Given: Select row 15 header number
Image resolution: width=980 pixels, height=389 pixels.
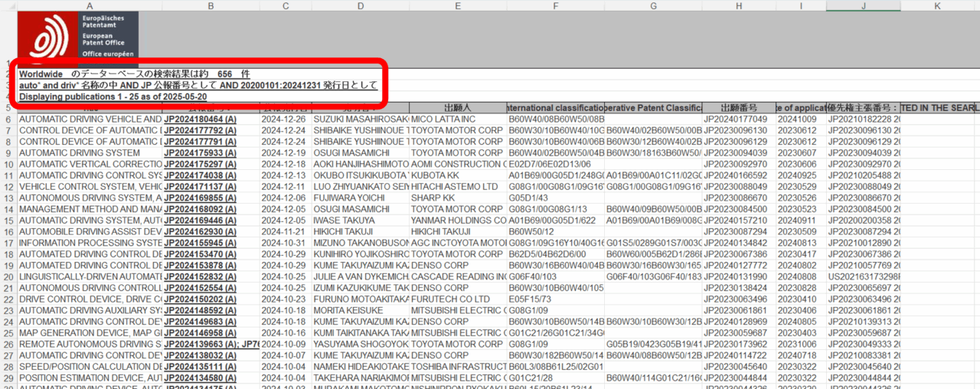Looking at the screenshot, I should [8, 220].
